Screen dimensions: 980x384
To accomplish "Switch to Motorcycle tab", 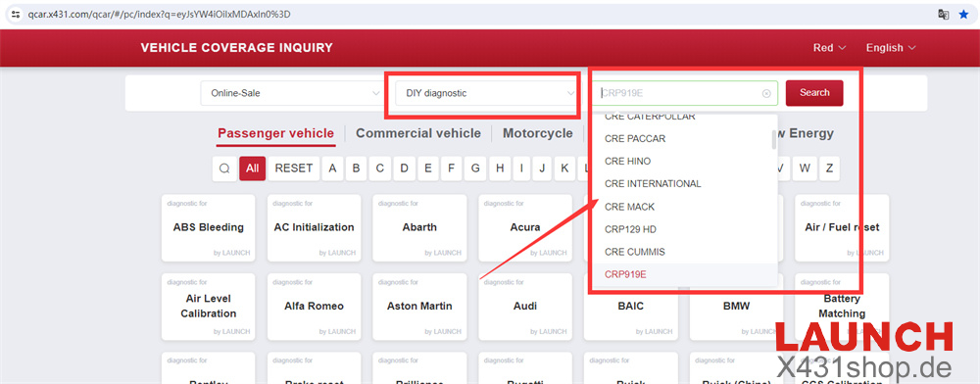I will click(x=537, y=133).
